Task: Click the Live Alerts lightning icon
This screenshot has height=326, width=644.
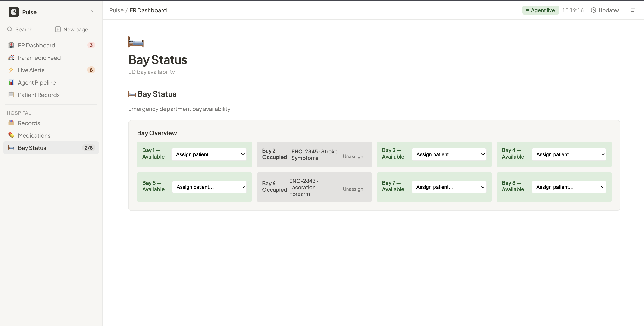Action: click(11, 70)
